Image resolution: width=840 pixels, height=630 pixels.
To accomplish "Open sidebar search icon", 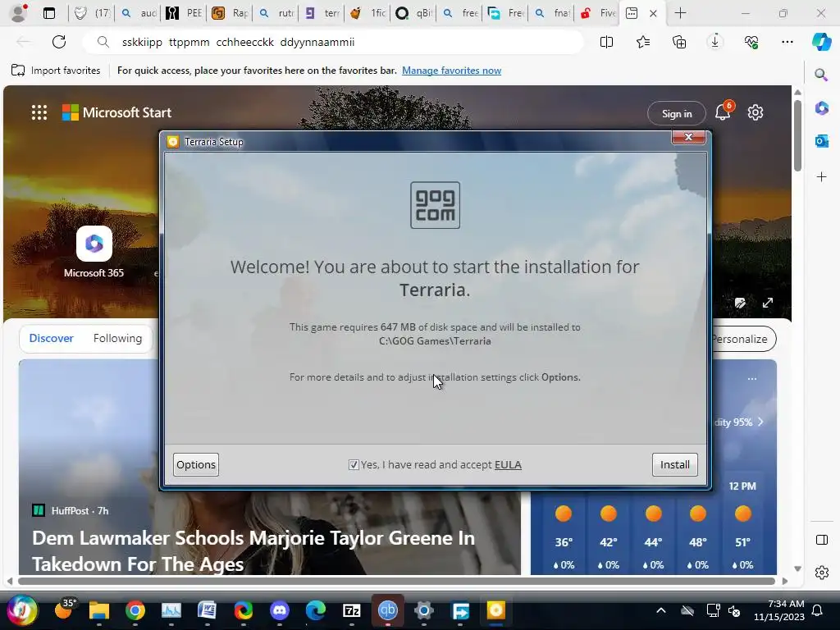I will click(821, 75).
